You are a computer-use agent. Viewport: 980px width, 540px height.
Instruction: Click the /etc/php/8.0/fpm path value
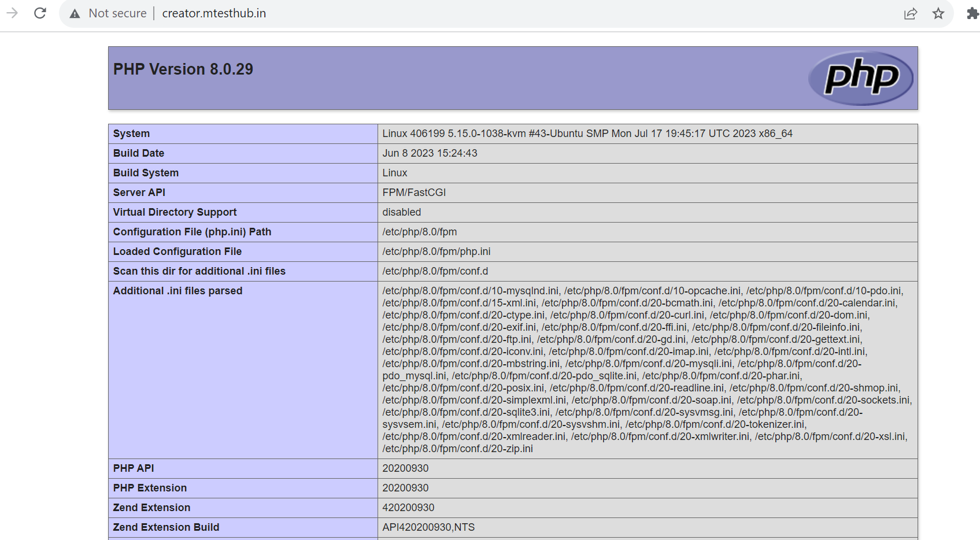pyautogui.click(x=420, y=232)
